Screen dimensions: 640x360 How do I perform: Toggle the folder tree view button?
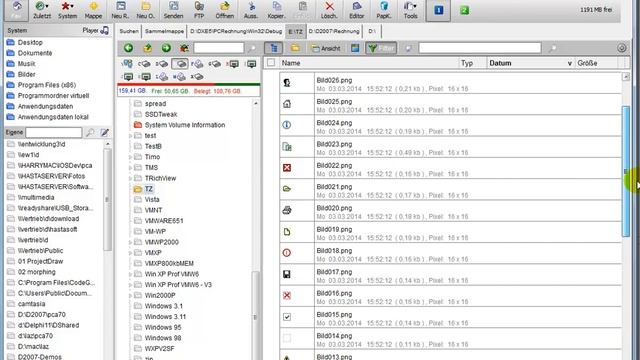[x=273, y=48]
